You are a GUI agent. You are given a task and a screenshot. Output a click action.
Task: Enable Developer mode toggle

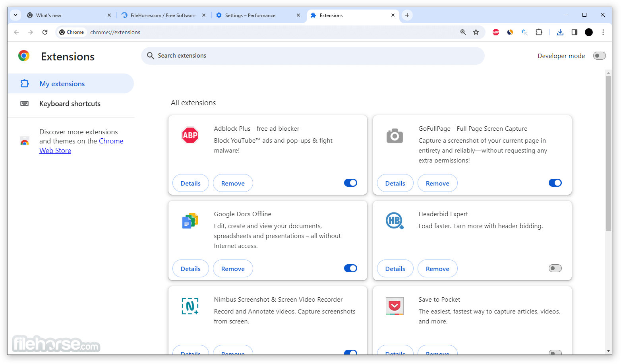point(599,56)
